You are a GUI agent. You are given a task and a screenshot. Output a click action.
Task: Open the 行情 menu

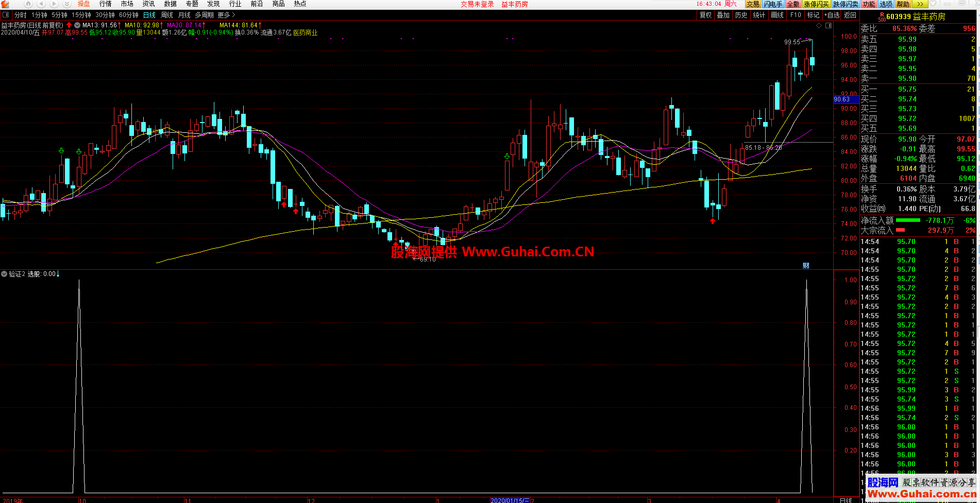(x=105, y=4)
